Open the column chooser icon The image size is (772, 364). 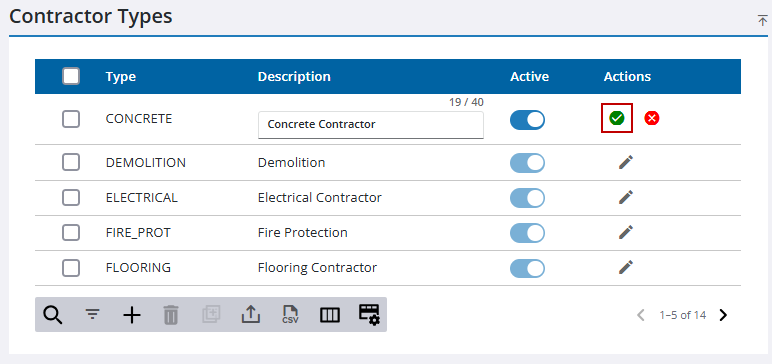click(x=330, y=315)
